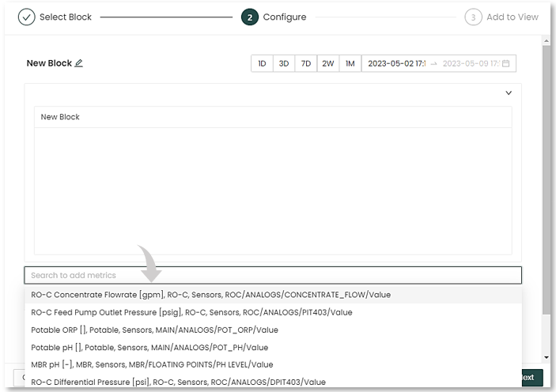Click the scrollbar down arrow
The width and height of the screenshot is (556, 392).
[x=547, y=357]
